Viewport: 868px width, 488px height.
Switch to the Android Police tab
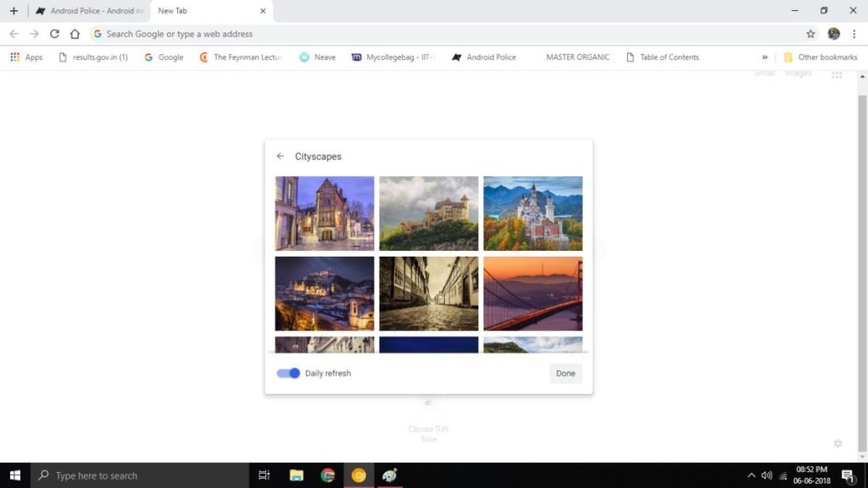click(x=89, y=11)
